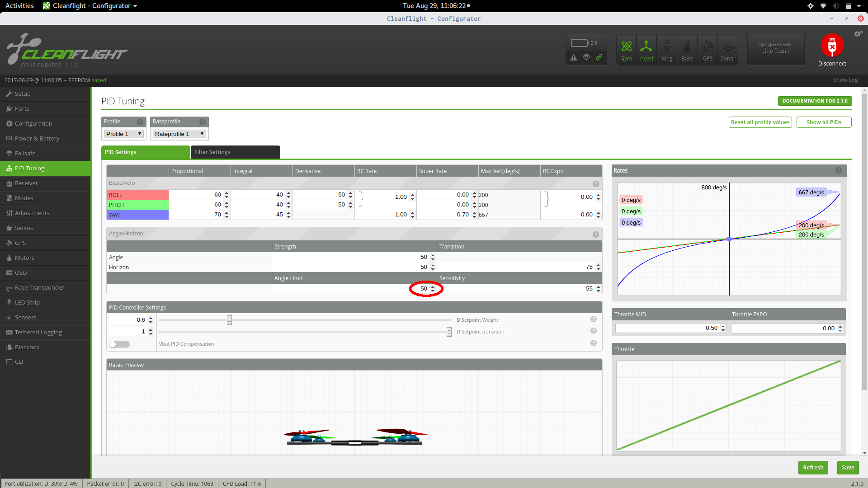This screenshot has width=868, height=488.
Task: Click Reset all profile values button
Action: (760, 122)
